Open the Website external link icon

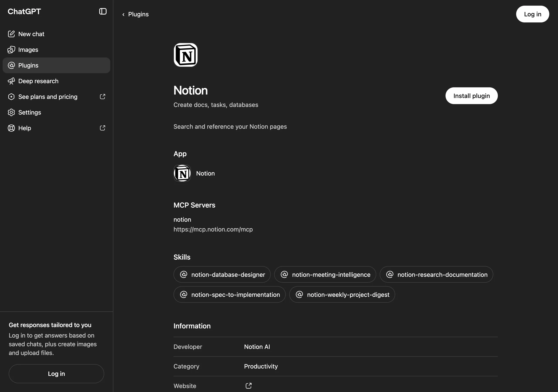coord(248,386)
